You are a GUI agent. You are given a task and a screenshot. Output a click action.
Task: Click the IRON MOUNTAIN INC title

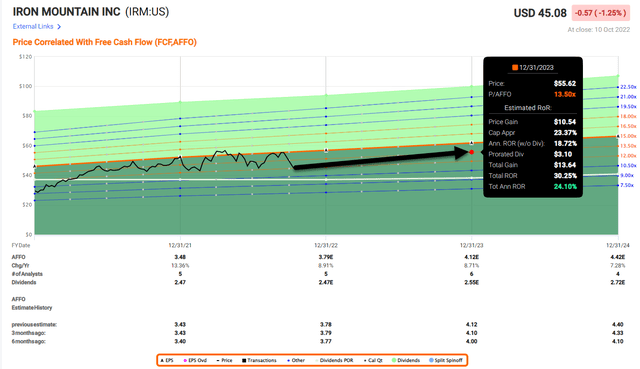[x=67, y=12]
